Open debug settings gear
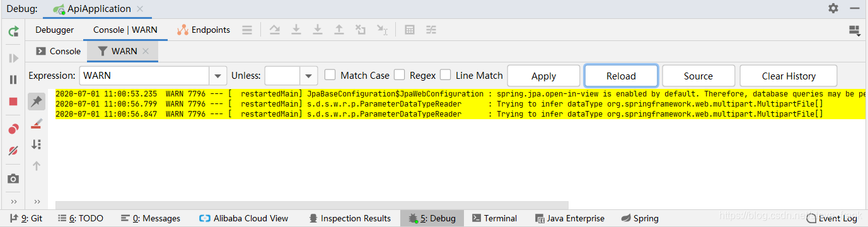Viewport: 868px width, 227px height. point(833,8)
